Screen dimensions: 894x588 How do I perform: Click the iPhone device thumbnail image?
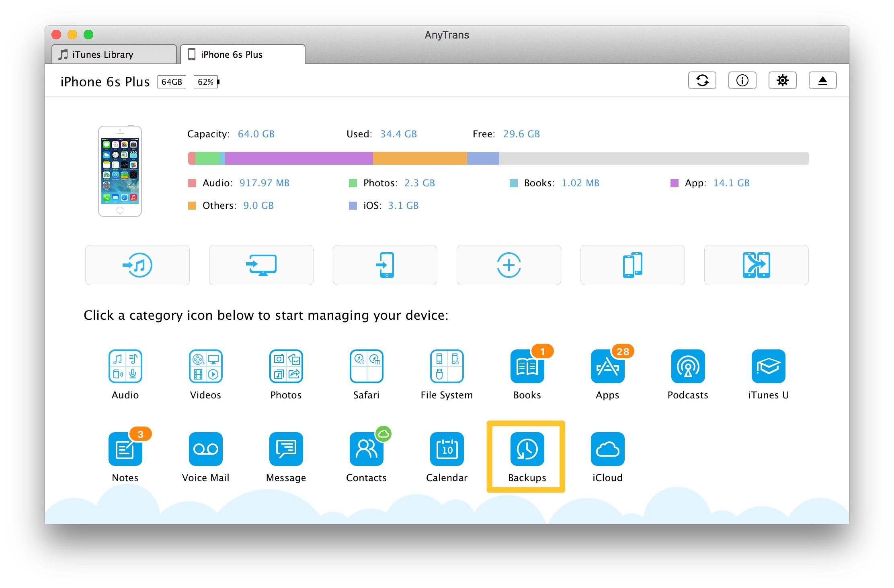[120, 171]
